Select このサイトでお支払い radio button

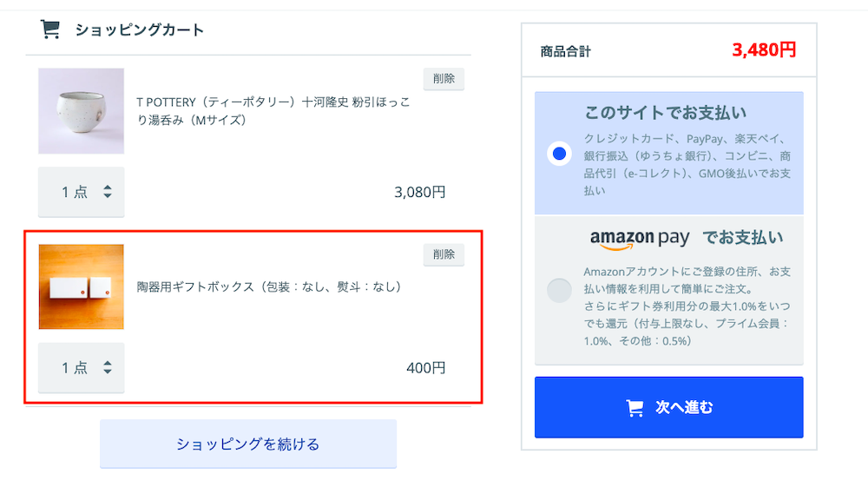[x=559, y=154]
